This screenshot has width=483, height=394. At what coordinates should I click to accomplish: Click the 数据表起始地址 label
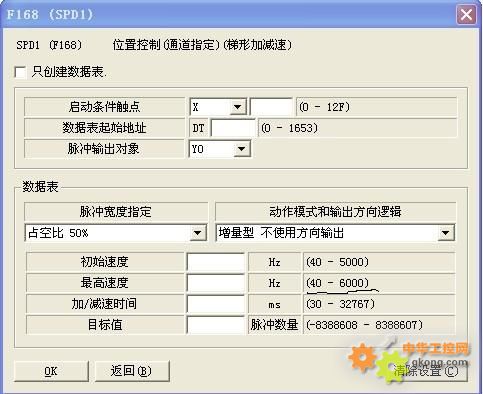(104, 128)
